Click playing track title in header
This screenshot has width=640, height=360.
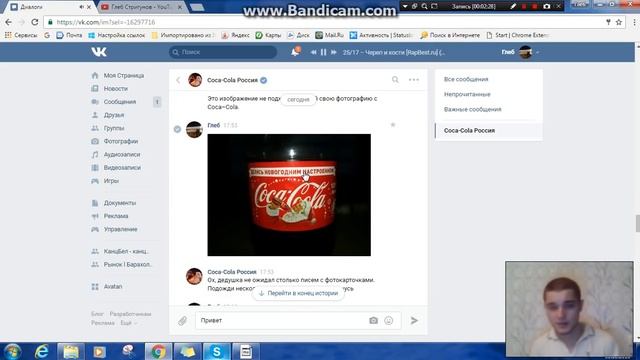click(394, 52)
